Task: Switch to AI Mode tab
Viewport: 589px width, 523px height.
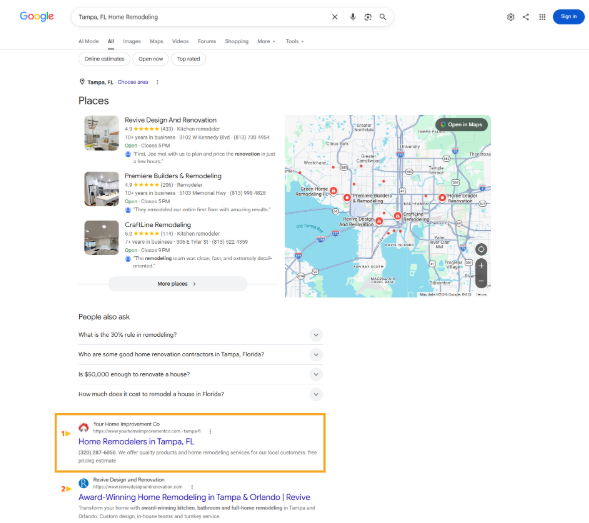Action: click(88, 41)
